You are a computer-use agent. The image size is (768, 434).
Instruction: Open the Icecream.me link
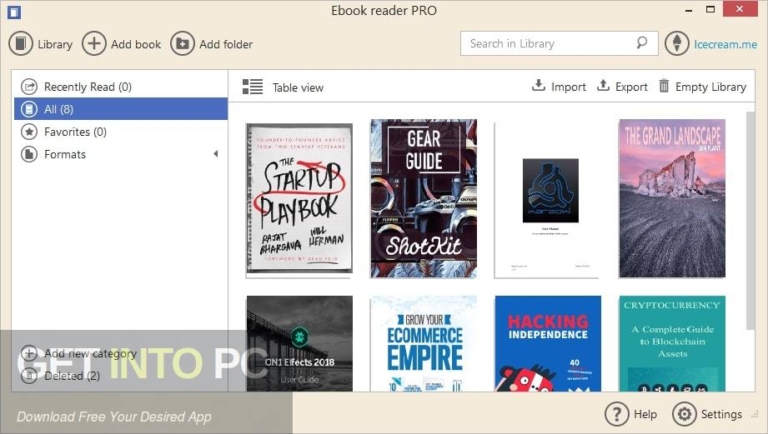click(725, 44)
